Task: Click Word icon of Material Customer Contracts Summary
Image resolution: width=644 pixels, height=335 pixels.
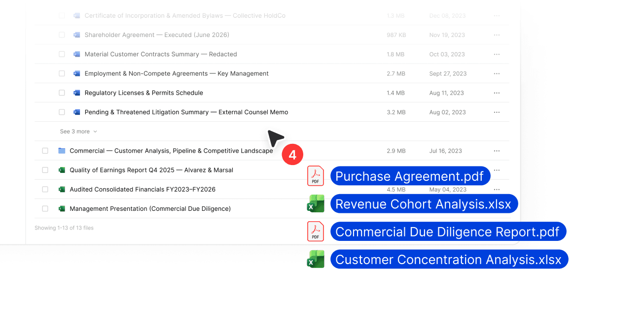Action: pyautogui.click(x=76, y=54)
